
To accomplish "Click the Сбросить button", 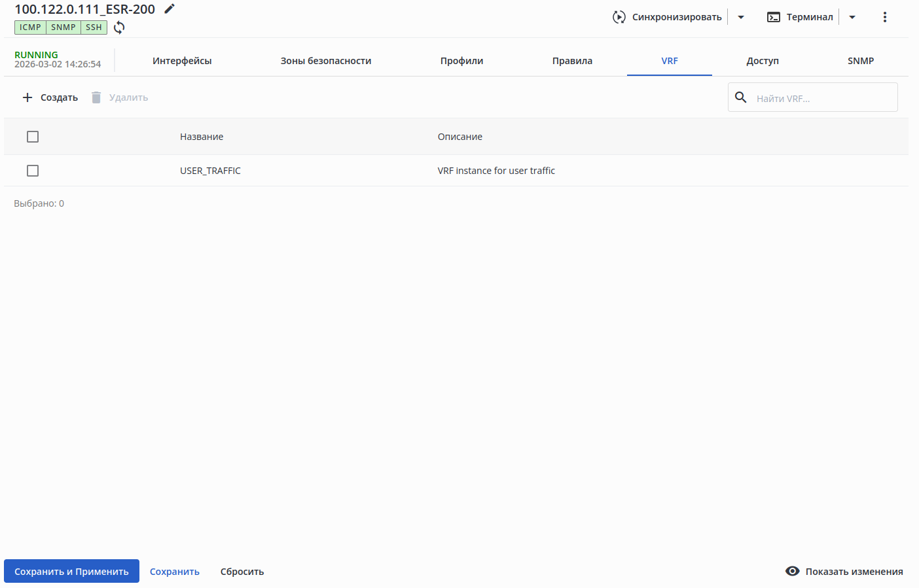I will point(242,572).
